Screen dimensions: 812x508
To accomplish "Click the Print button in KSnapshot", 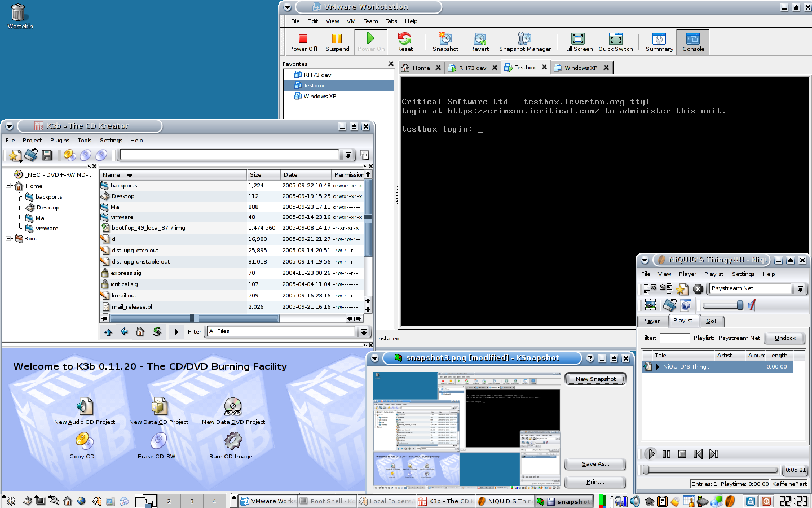I will 595,482.
